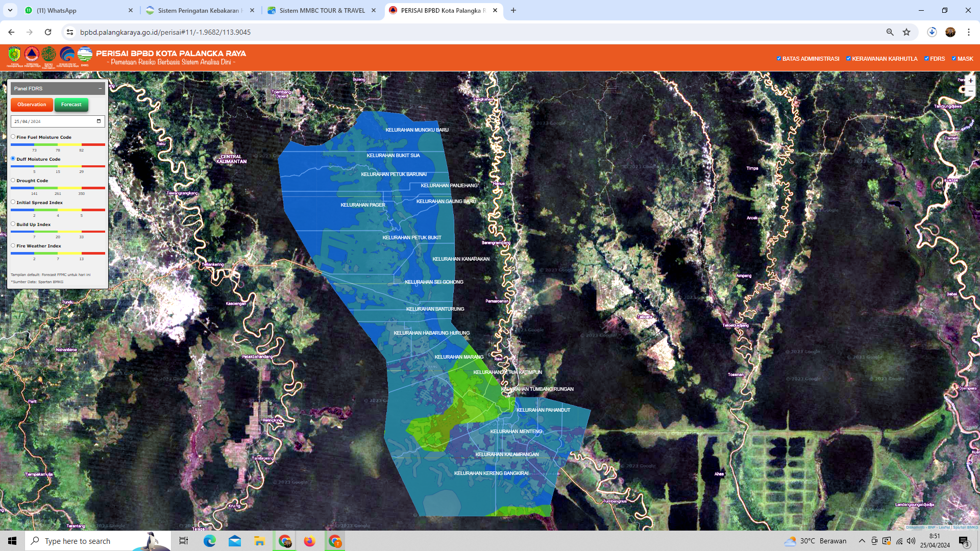
Task: Select Initial Spread Index radio
Action: point(13,202)
